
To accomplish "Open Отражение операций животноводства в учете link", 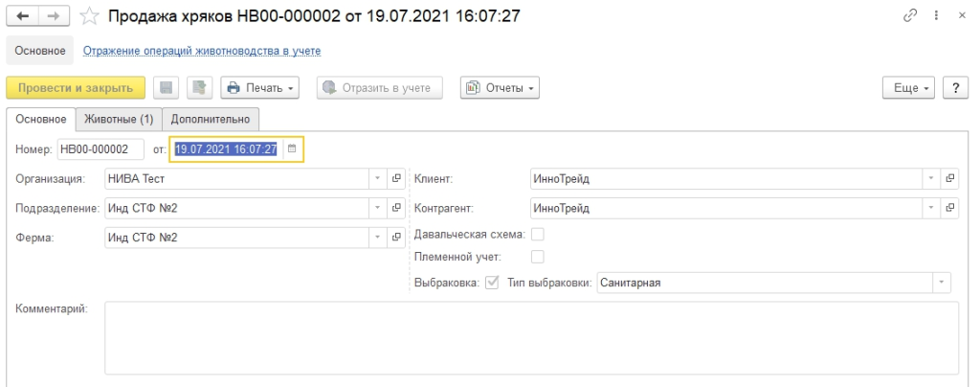I will point(201,50).
